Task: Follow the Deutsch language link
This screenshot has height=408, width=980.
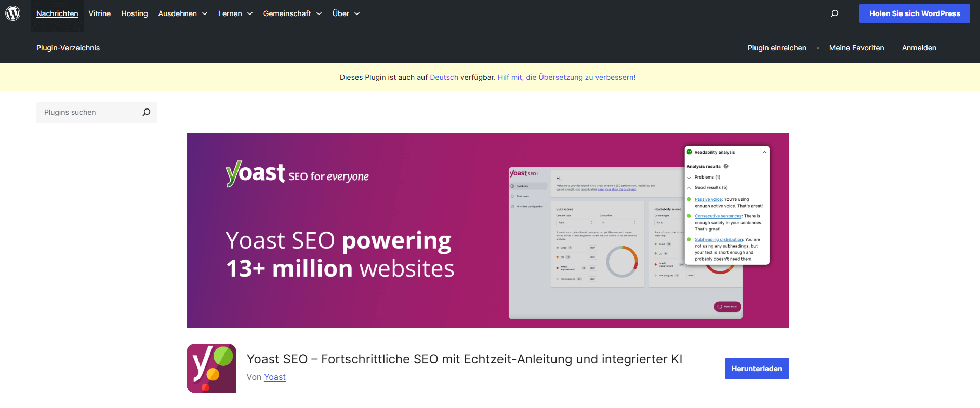Action: click(444, 77)
